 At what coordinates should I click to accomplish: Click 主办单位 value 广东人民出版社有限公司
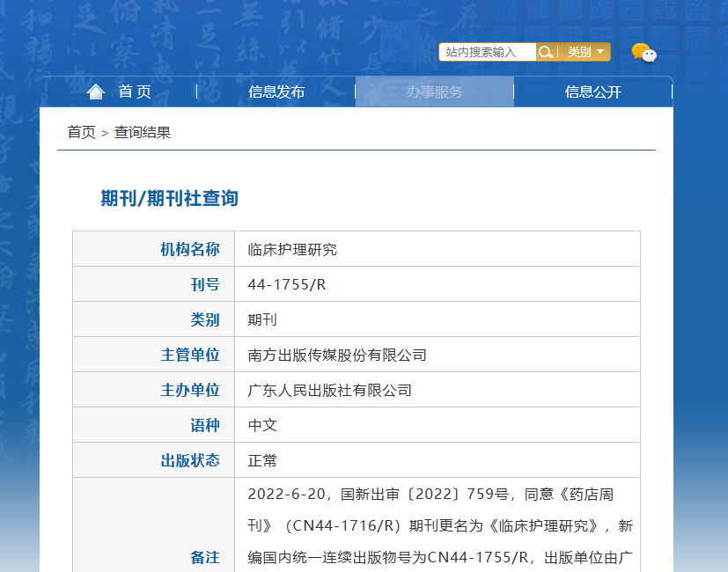pyautogui.click(x=329, y=391)
